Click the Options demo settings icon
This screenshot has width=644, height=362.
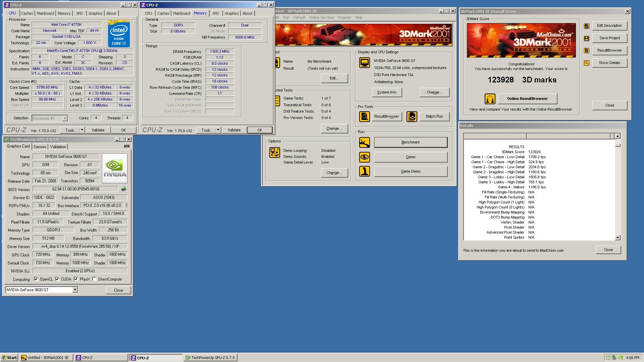click(274, 153)
